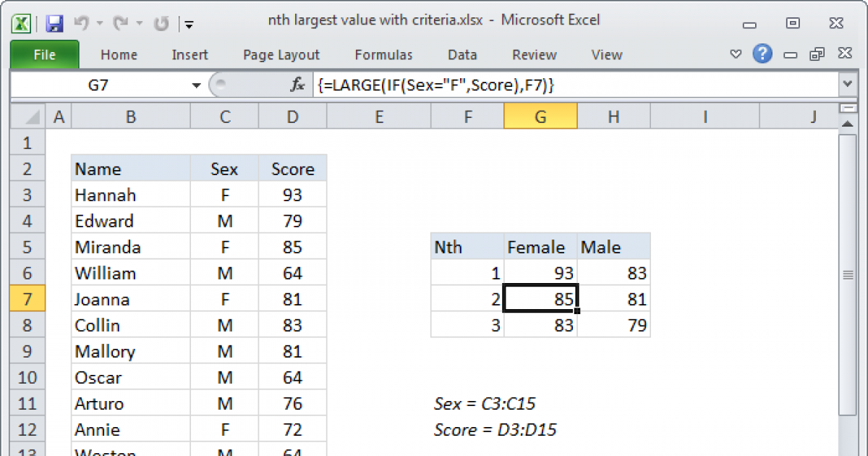This screenshot has height=456, width=868.
Task: Select the cell containing Collin
Action: [131, 326]
